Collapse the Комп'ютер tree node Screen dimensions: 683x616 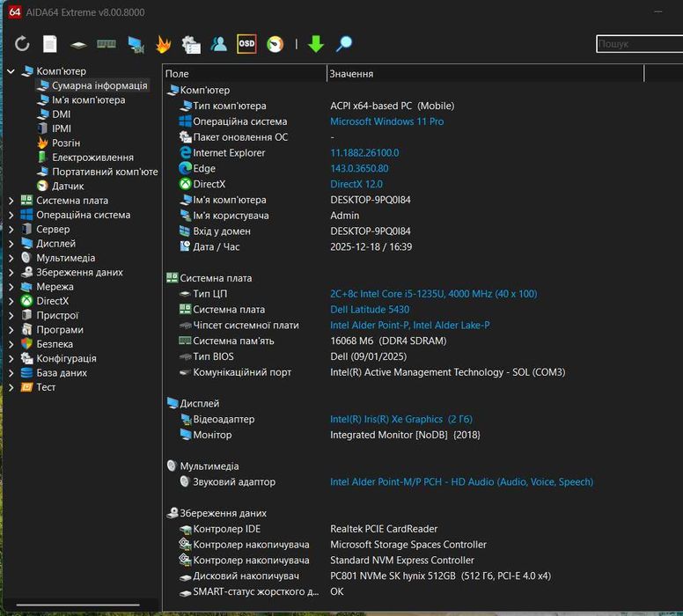pyautogui.click(x=11, y=71)
